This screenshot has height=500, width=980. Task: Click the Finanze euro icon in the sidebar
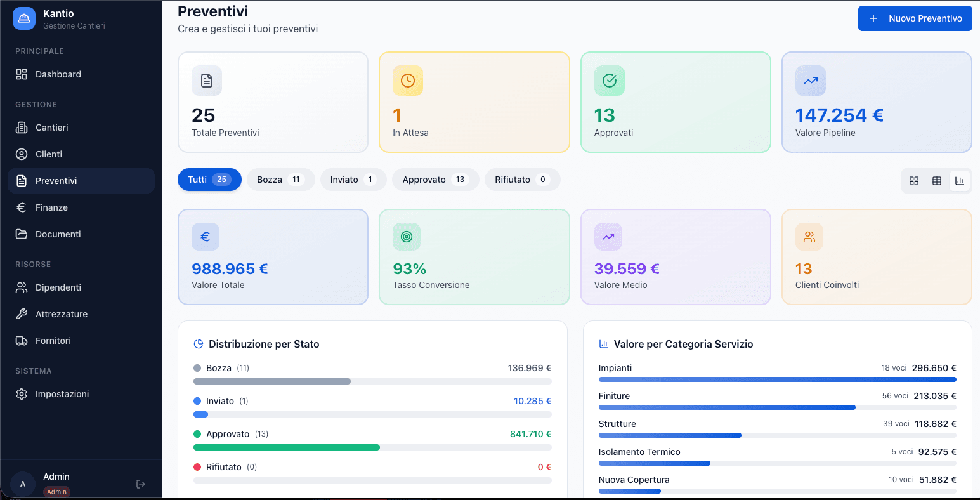pos(22,207)
